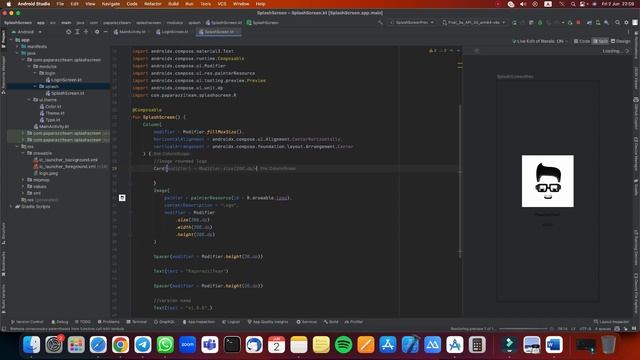Collapse the modules package
The image size is (640, 360).
click(x=29, y=67)
